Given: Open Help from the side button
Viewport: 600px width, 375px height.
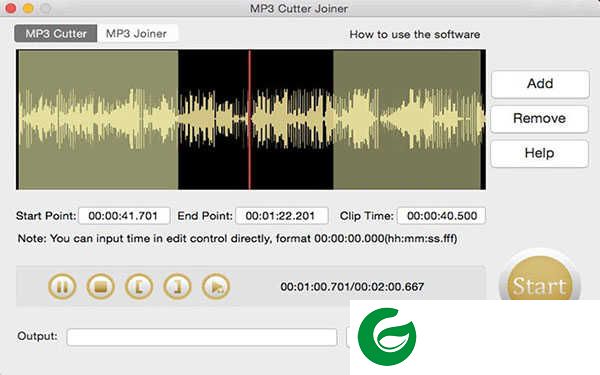Looking at the screenshot, I should (x=540, y=153).
